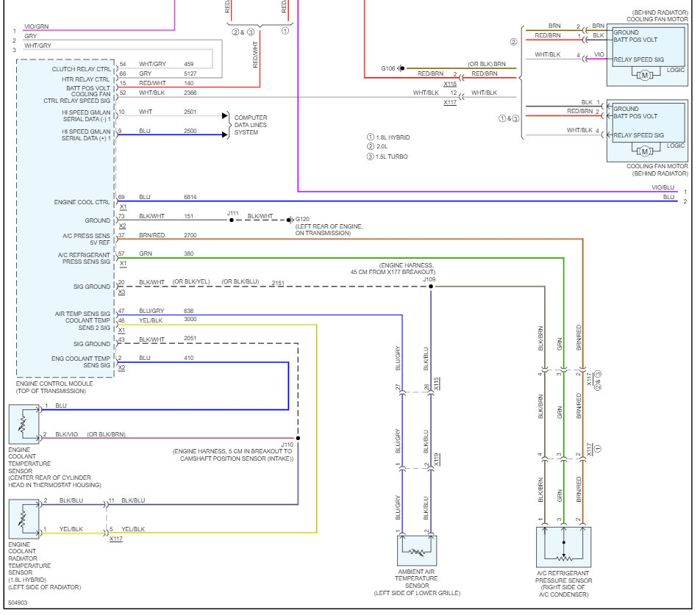Click the CLUTCH RELAY CTRL label

tap(81, 69)
